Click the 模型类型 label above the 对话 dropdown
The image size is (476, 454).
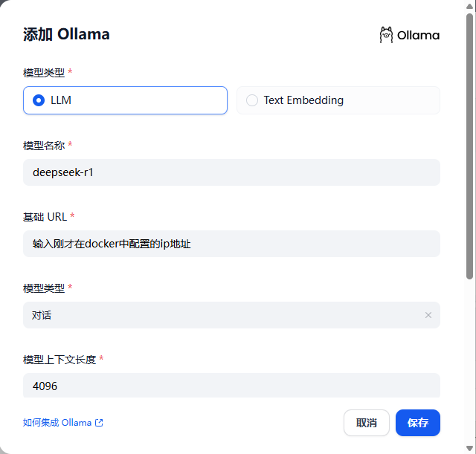tap(44, 288)
